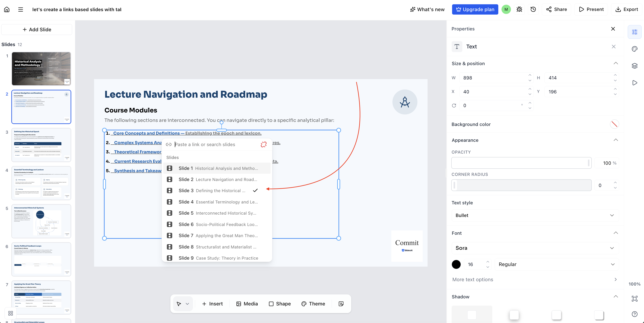Open the help question mark icon
This screenshot has height=323, width=644.
(x=635, y=314)
